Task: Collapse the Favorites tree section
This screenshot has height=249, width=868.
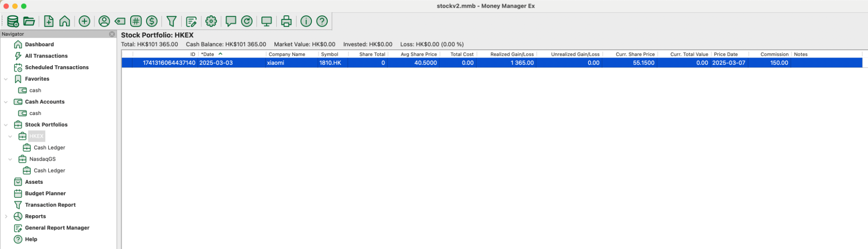Action: pyautogui.click(x=6, y=79)
